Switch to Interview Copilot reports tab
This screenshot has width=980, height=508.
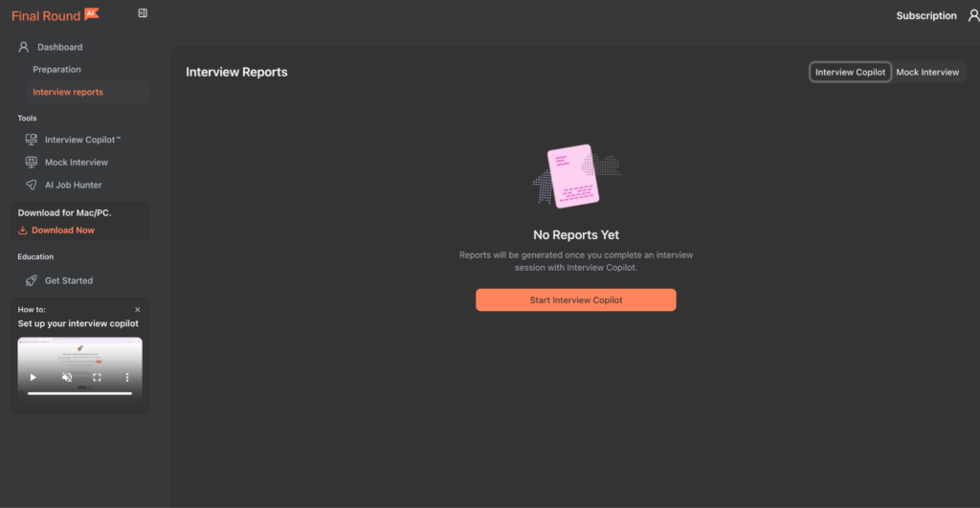[850, 72]
